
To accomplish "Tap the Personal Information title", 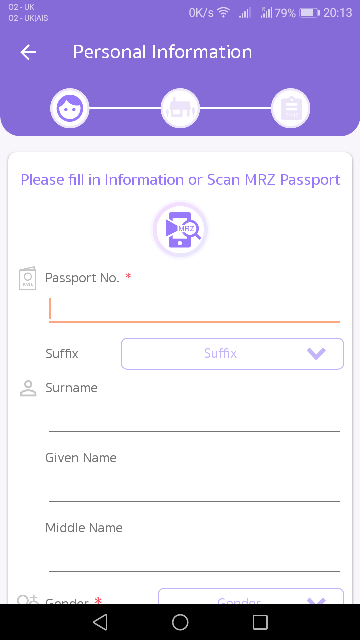I will pos(162,52).
